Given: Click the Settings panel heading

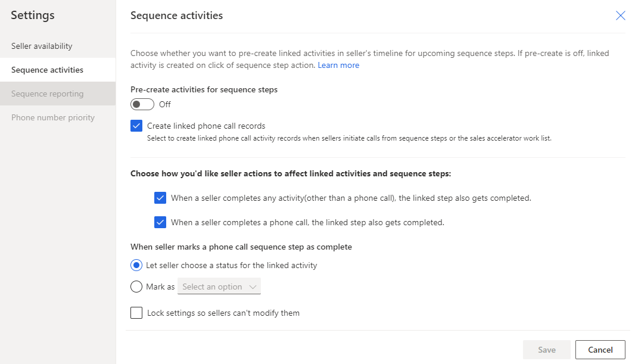Looking at the screenshot, I should [x=32, y=15].
